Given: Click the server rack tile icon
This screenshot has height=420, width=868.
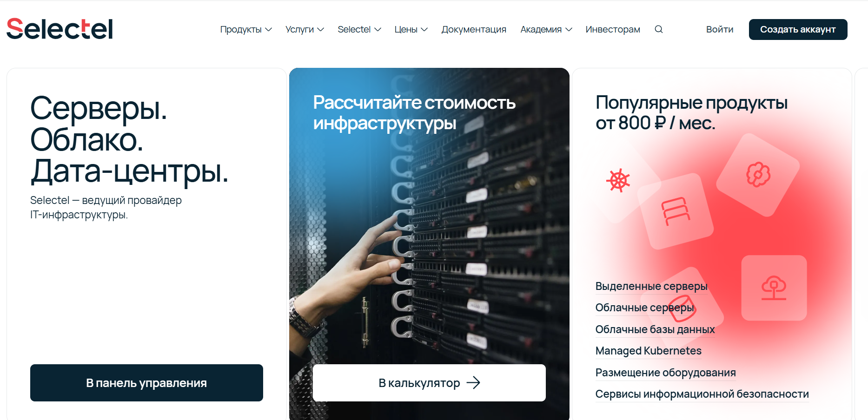Looking at the screenshot, I should tap(676, 211).
